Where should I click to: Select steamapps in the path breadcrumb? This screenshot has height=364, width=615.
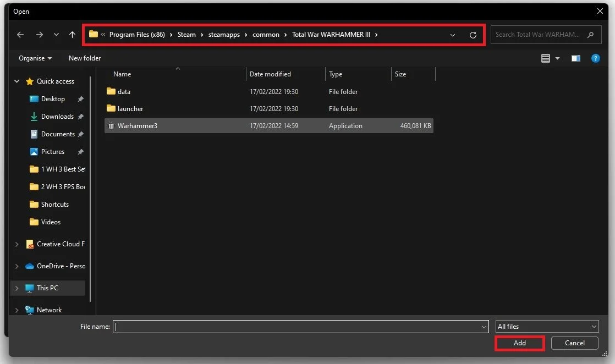(x=224, y=35)
